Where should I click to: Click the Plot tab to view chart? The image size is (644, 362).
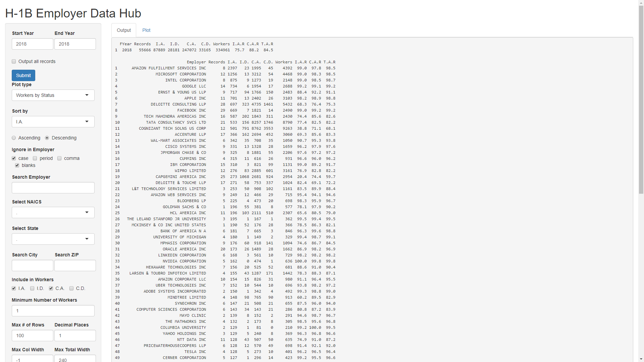[146, 30]
